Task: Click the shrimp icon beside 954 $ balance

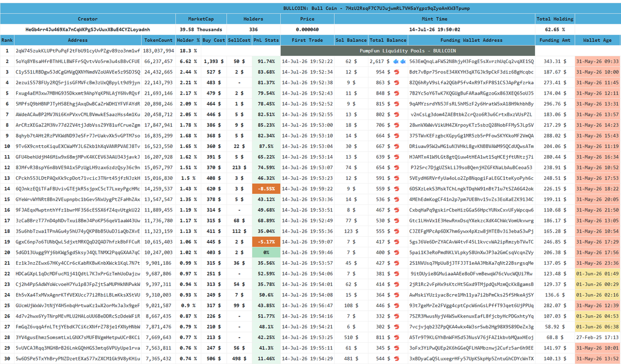Action: pyautogui.click(x=396, y=72)
